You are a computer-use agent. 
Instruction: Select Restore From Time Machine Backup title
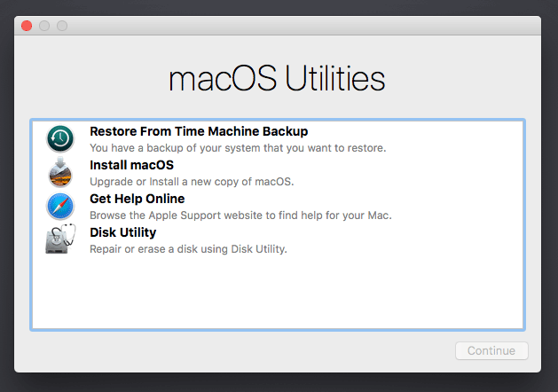(x=199, y=131)
